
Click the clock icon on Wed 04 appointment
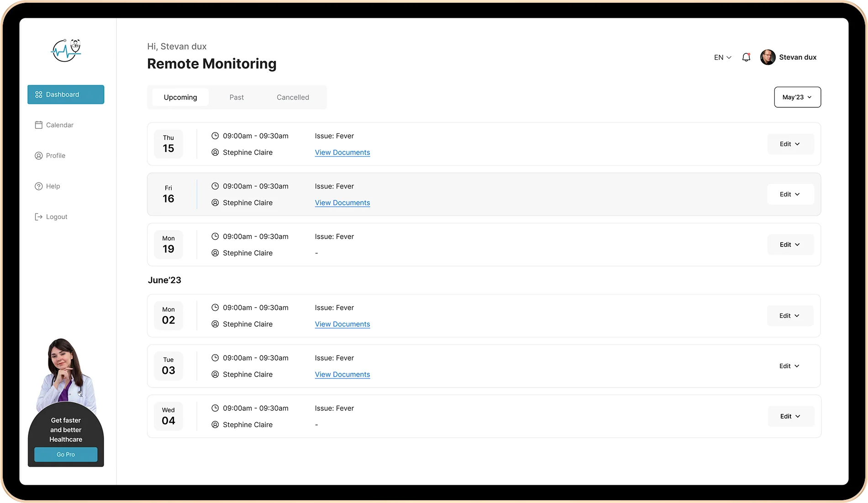[x=215, y=408]
